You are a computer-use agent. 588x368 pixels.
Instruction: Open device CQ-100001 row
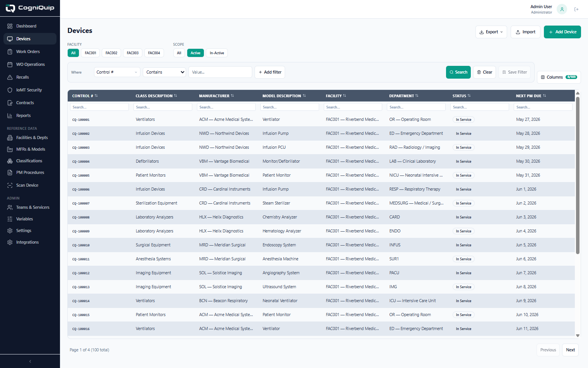coord(321,120)
